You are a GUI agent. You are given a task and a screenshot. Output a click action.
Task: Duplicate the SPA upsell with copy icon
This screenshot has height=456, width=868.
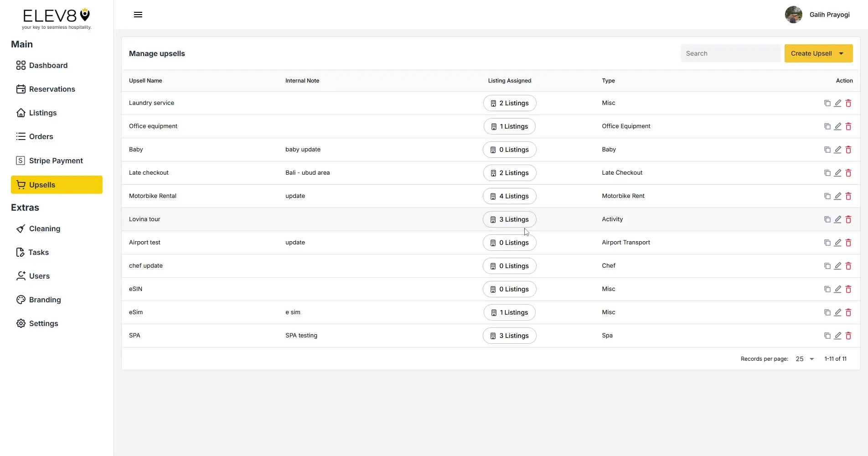[x=827, y=336]
